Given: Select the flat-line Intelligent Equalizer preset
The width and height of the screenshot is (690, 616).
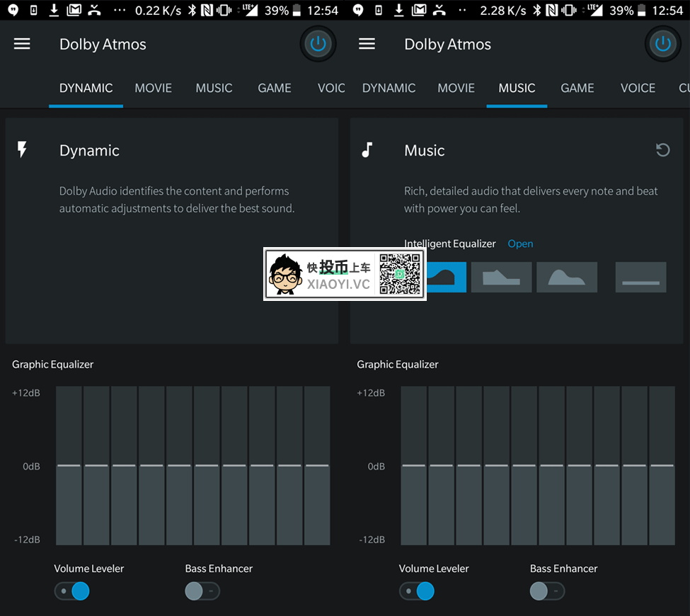Looking at the screenshot, I should coord(640,277).
